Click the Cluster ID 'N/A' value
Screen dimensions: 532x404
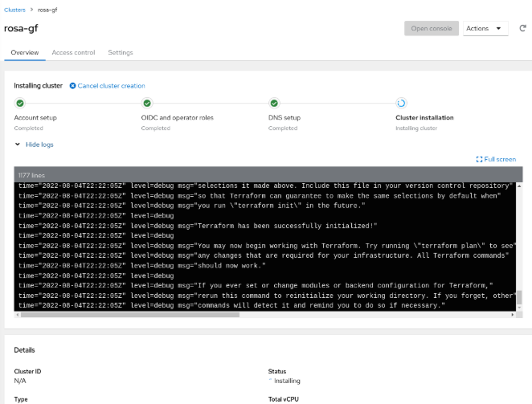20,381
